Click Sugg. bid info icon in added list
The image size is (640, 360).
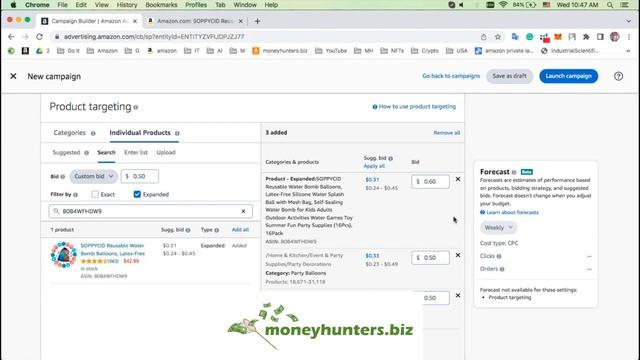pyautogui.click(x=391, y=158)
